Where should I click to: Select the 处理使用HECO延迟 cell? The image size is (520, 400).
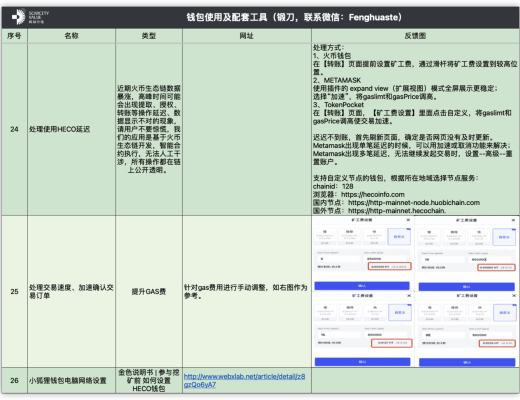click(x=71, y=129)
